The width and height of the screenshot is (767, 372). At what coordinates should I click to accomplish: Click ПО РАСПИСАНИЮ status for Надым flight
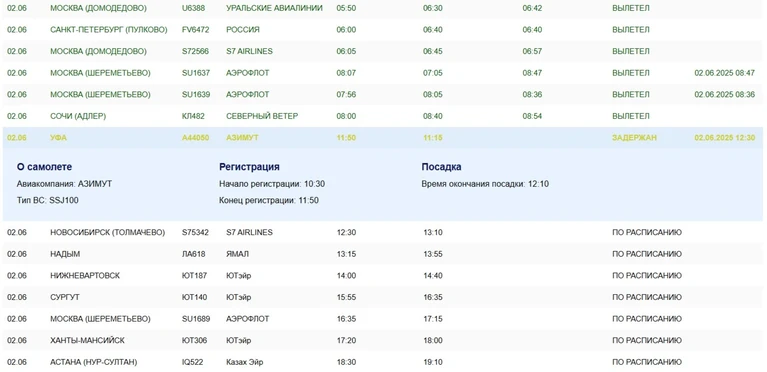647,254
